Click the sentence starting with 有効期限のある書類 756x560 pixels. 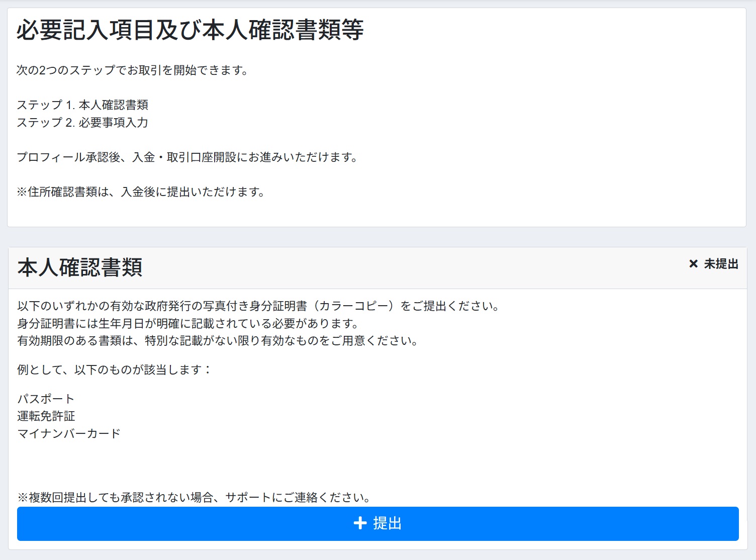point(218,341)
